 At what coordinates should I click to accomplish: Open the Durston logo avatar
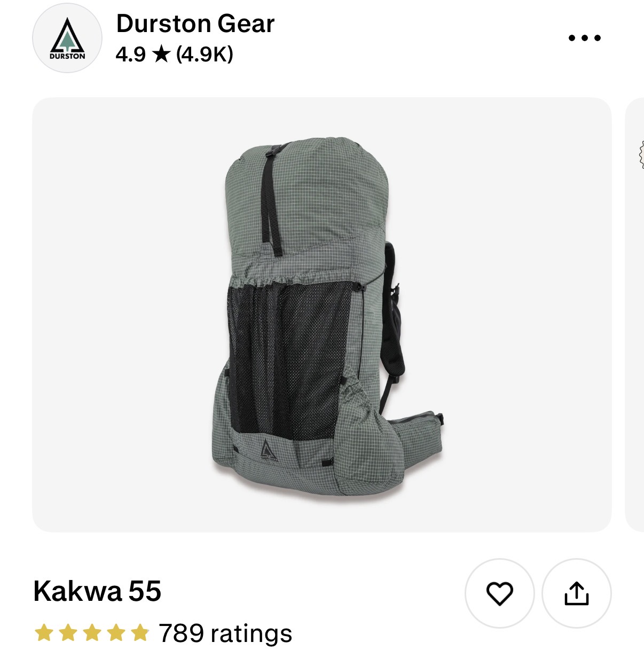click(67, 38)
